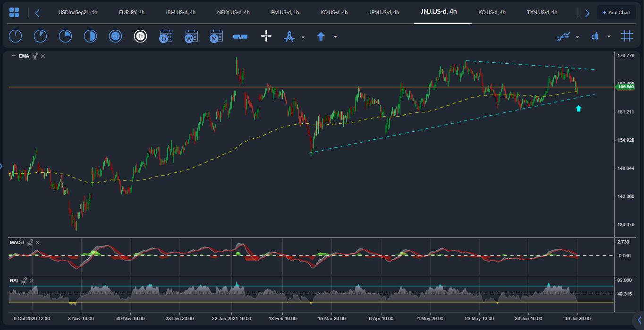Open the candlestick chart type dropdown

pyautogui.click(x=609, y=36)
